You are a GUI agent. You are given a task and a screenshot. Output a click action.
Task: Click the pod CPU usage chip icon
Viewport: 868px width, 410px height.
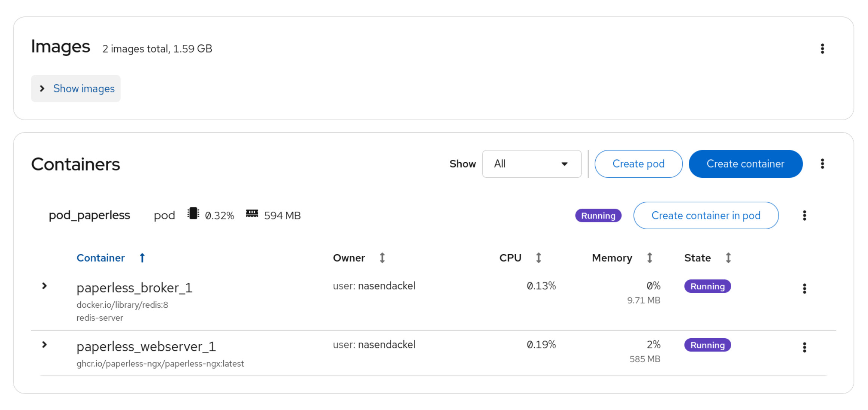point(193,214)
